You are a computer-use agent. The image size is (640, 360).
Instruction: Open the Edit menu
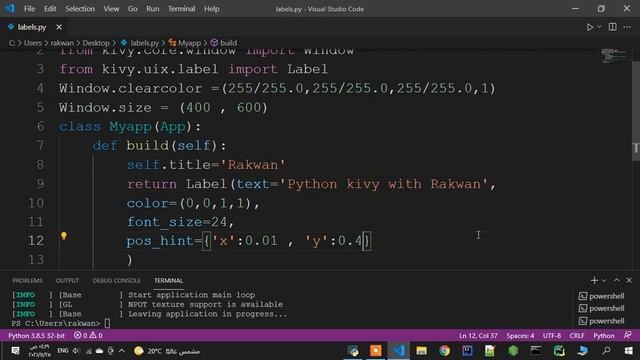coord(50,9)
